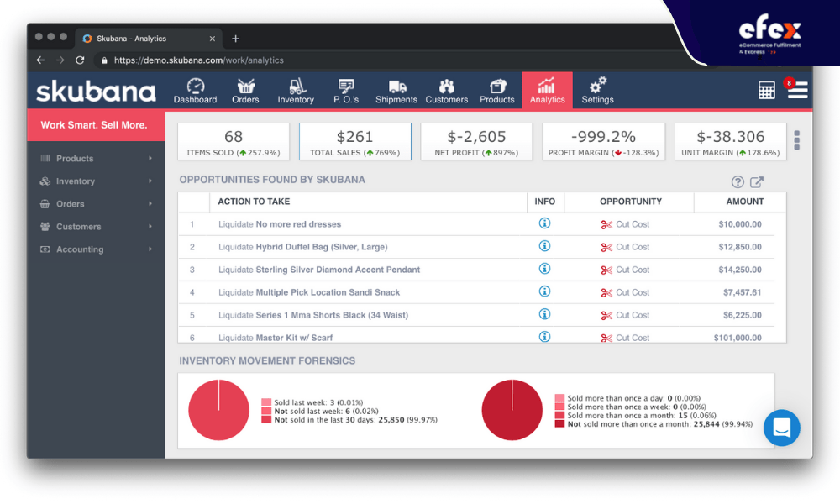Click the skubana logo

pos(96,91)
